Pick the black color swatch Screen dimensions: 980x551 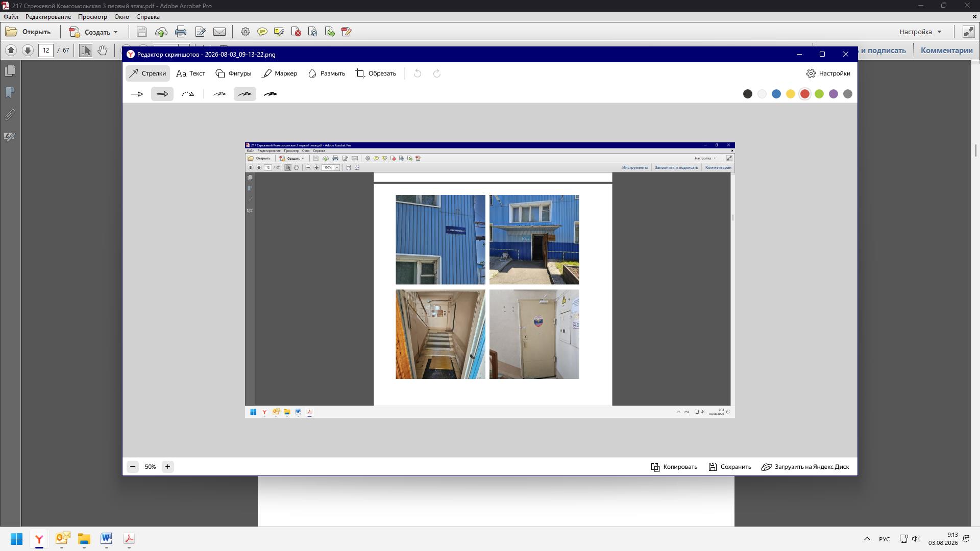click(748, 94)
